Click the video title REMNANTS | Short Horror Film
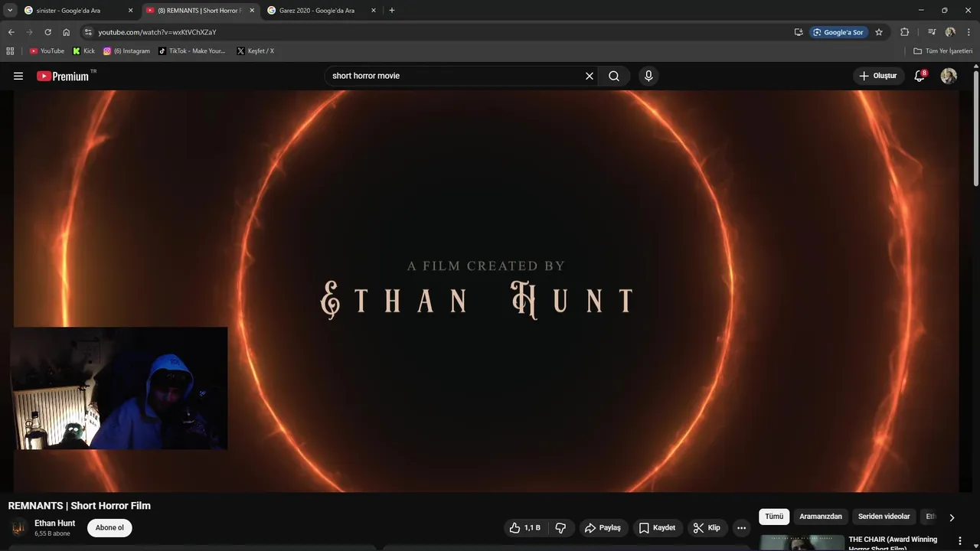This screenshot has height=551, width=980. 80,506
